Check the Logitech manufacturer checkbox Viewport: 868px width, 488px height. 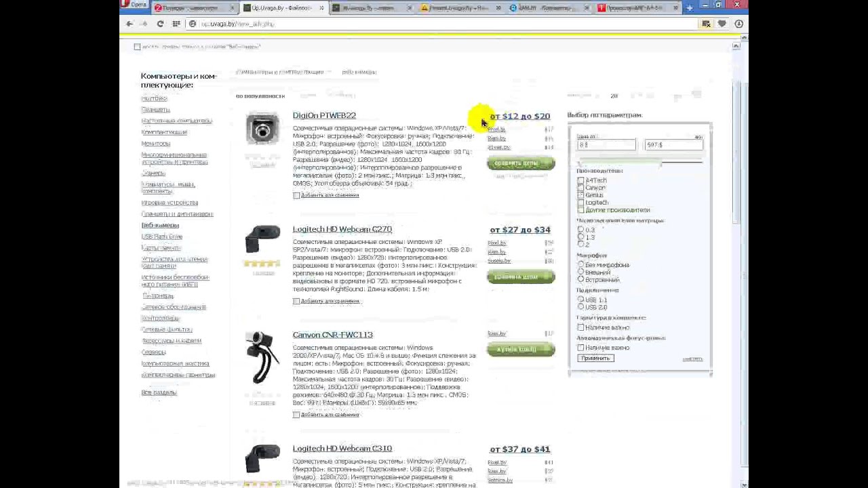(580, 203)
